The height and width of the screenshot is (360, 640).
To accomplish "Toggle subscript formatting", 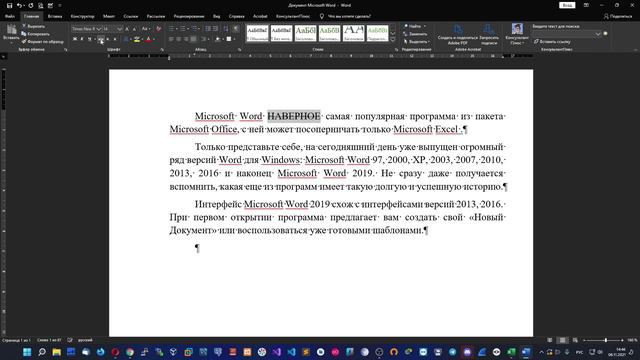I will [x=108, y=39].
